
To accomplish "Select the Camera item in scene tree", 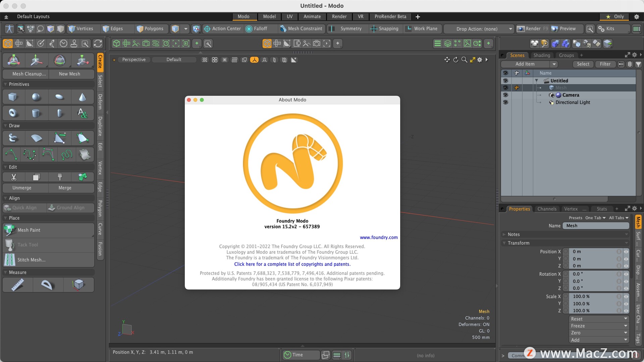I will pyautogui.click(x=571, y=95).
